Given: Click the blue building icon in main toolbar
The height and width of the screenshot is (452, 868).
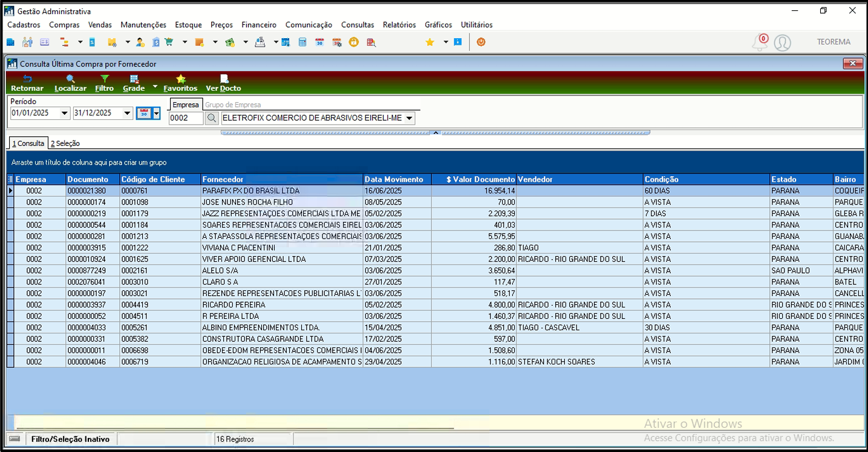Looking at the screenshot, I should 10,42.
